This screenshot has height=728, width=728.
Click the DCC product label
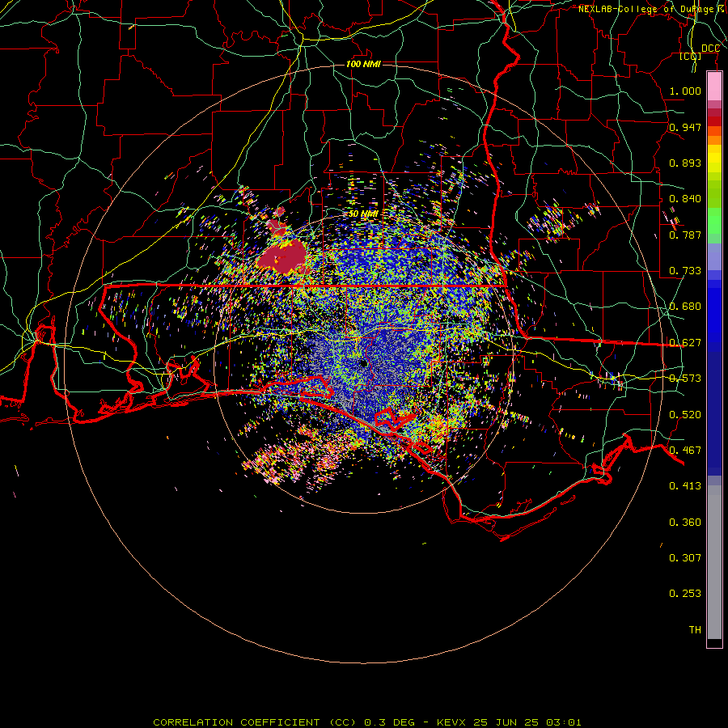point(710,49)
